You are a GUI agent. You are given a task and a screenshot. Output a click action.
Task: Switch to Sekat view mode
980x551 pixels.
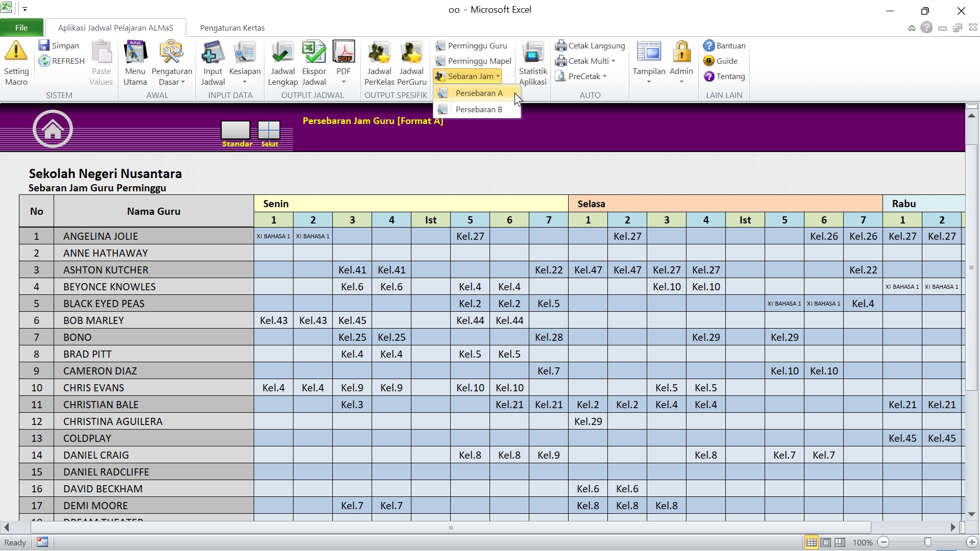(x=269, y=131)
